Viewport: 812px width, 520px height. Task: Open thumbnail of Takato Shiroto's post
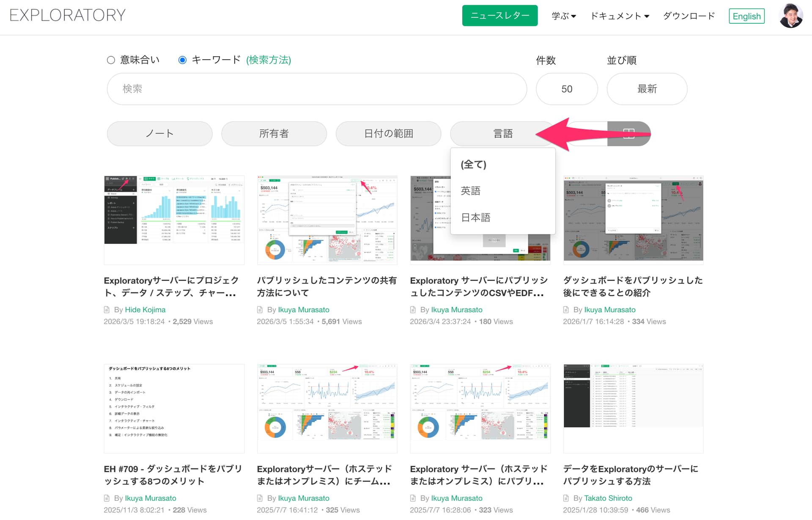(x=634, y=408)
